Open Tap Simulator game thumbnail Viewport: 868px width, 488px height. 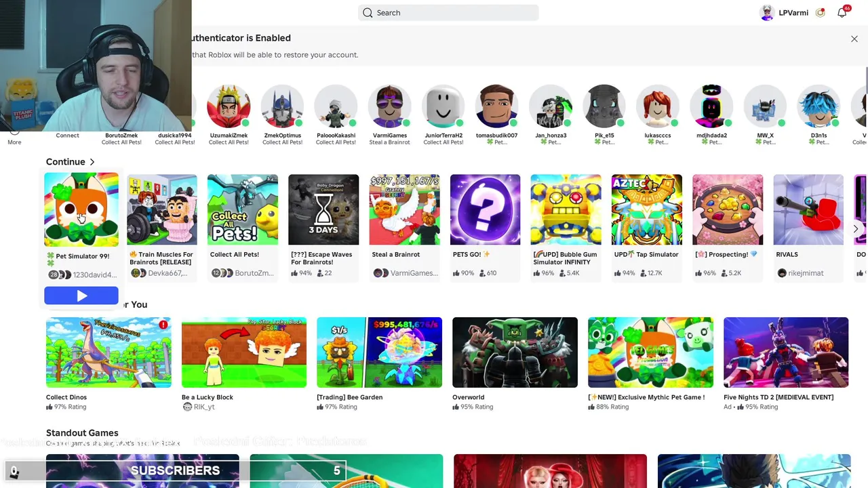[647, 209]
